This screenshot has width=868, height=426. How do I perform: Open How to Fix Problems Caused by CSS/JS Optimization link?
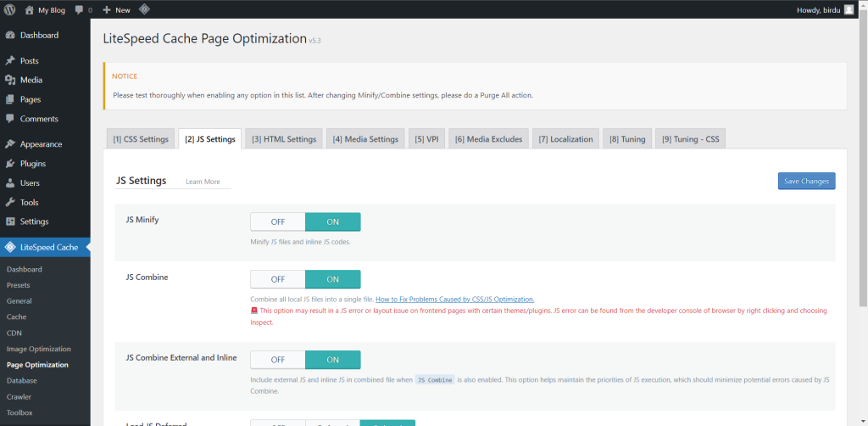pos(455,300)
